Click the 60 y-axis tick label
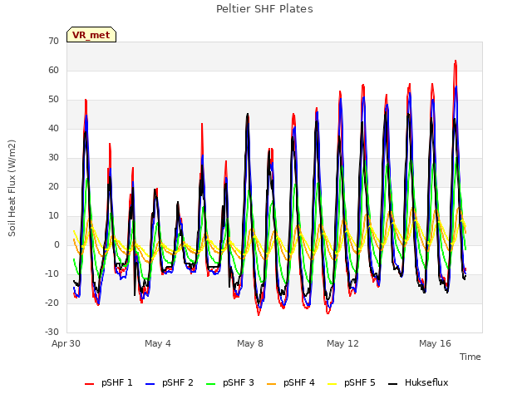Screen dimensions: 532x399 53,70
